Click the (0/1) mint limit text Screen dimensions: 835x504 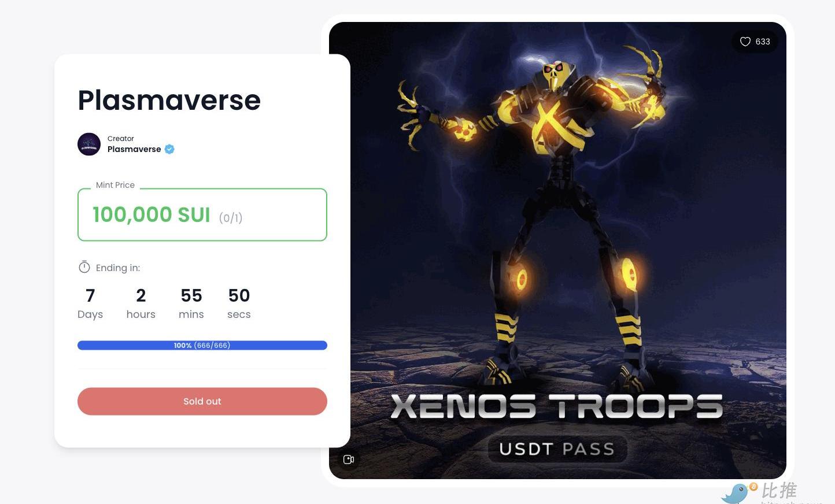click(231, 218)
